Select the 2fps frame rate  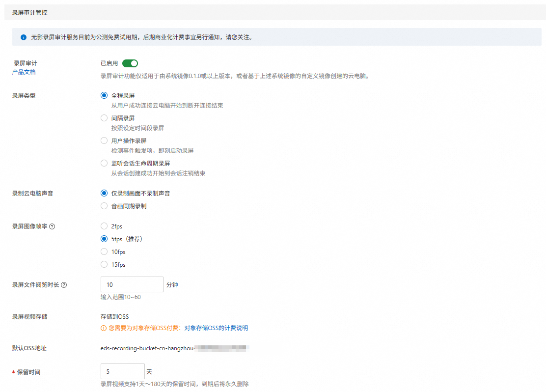pyautogui.click(x=104, y=226)
